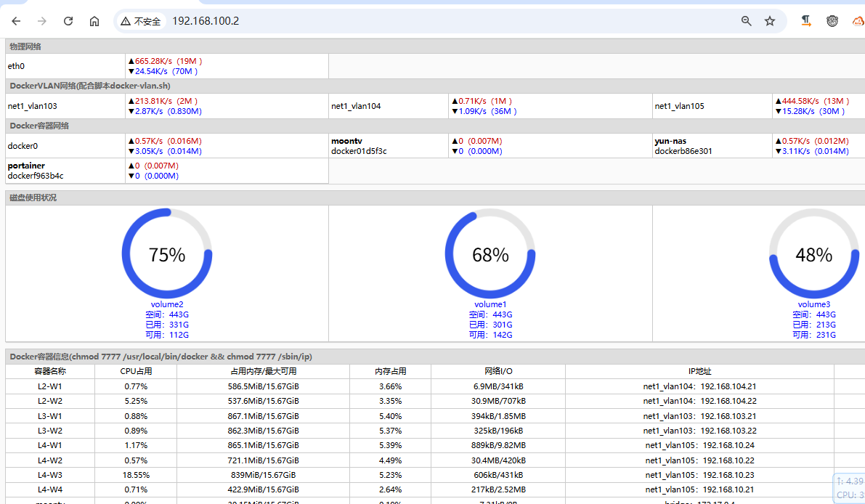Click the volume1 68% disk usage gauge
Viewport: 865px width, 504px height.
point(490,254)
